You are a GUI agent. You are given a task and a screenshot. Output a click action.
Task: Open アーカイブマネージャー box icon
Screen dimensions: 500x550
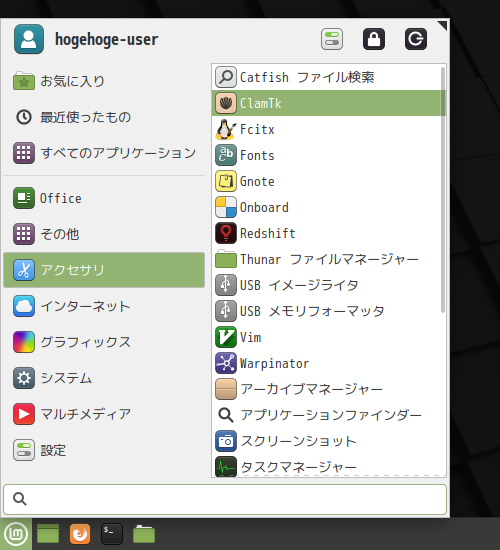tap(226, 389)
